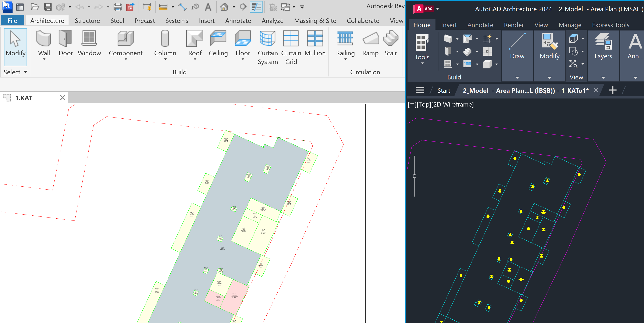Close the 1.KAT view tab in Revit
This screenshot has width=644, height=323.
coord(62,98)
